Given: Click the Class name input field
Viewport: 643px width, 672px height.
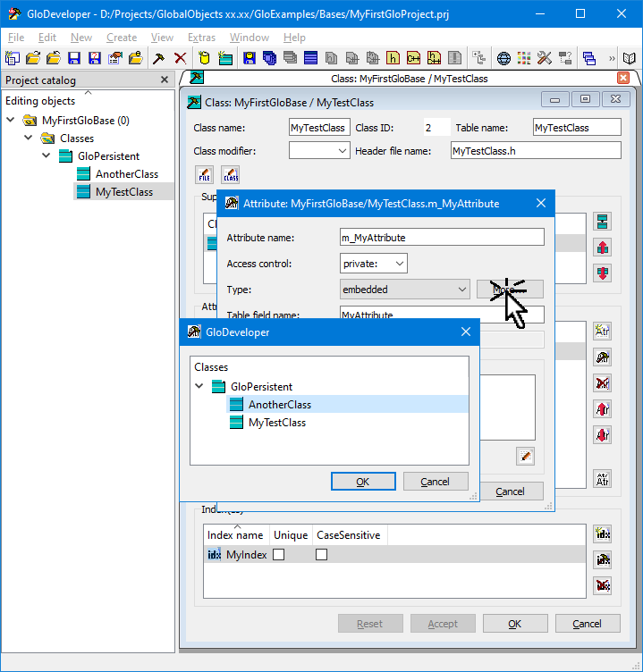Looking at the screenshot, I should [319, 127].
